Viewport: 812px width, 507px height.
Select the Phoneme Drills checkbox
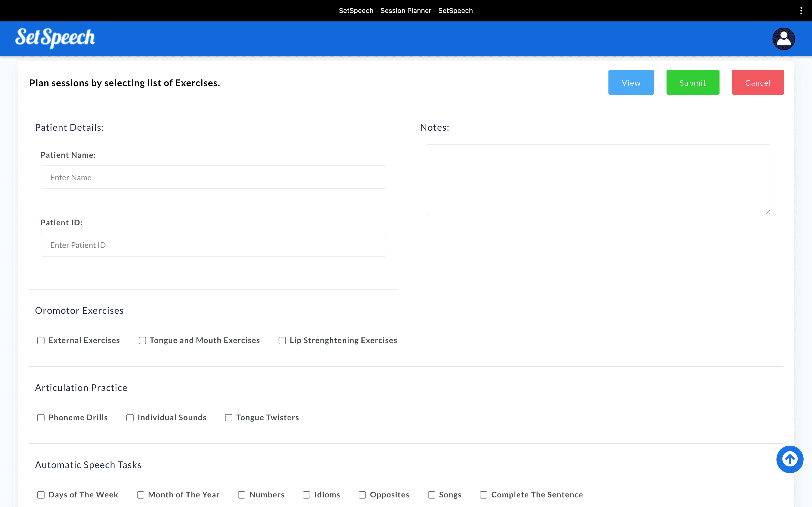click(41, 418)
